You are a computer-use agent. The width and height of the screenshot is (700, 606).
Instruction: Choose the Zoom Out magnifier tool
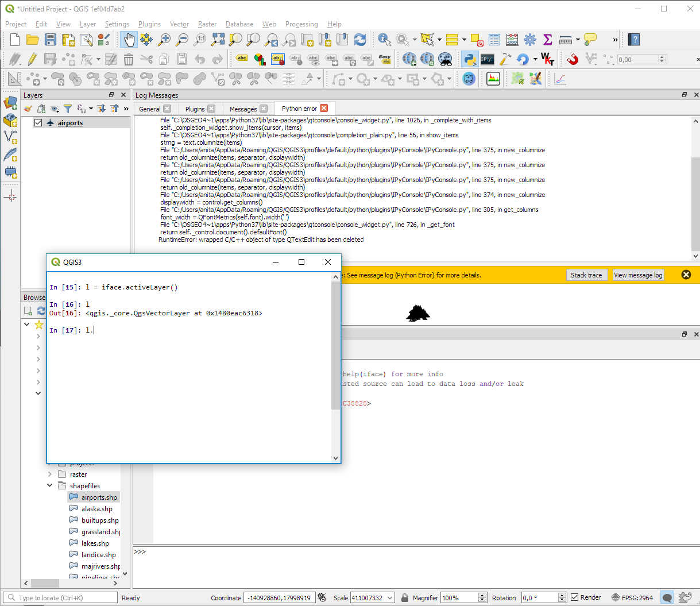[182, 40]
